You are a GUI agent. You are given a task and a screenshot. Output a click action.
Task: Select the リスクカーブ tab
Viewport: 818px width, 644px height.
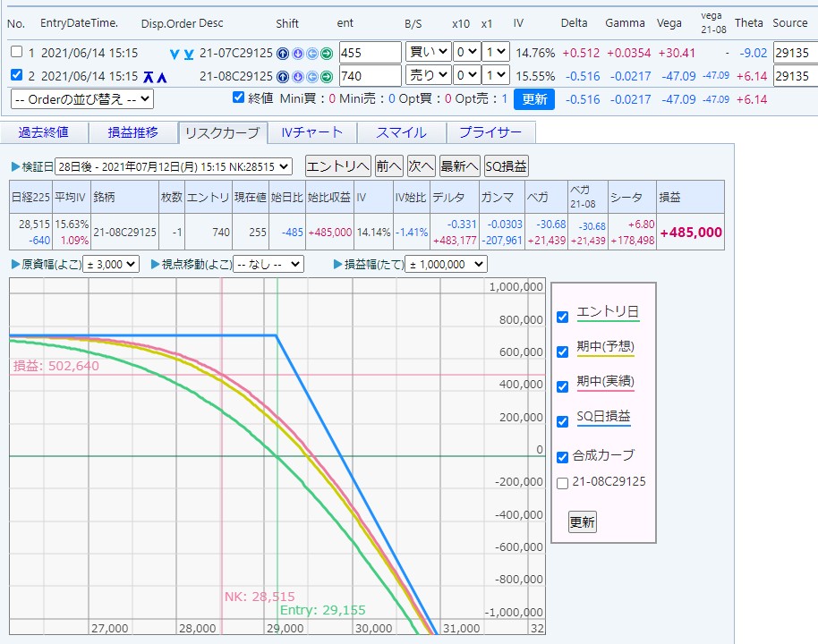pos(223,133)
